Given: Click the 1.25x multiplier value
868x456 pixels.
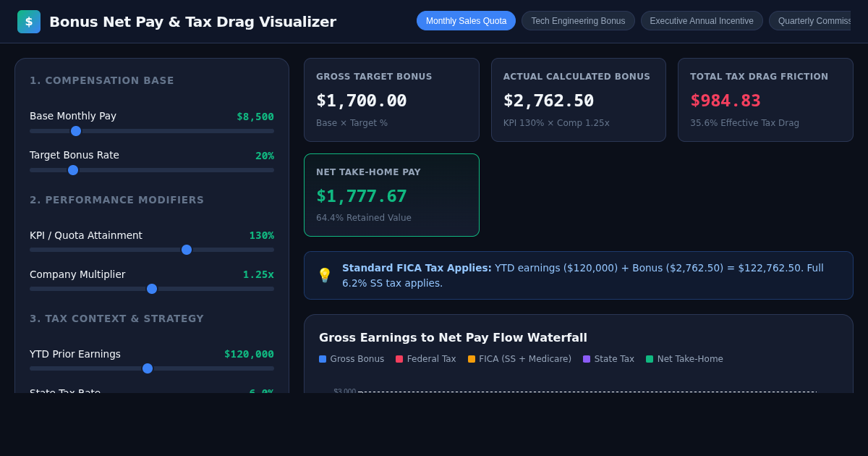Looking at the screenshot, I should [x=258, y=274].
